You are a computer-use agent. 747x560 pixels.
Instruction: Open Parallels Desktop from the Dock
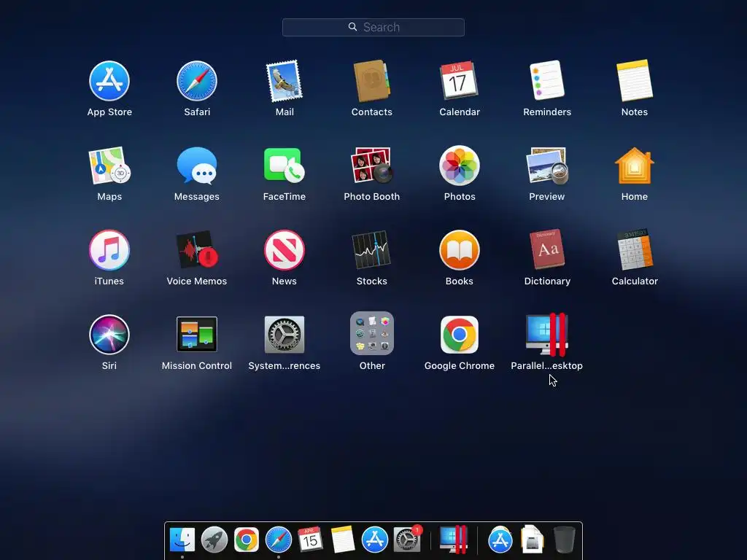click(453, 539)
